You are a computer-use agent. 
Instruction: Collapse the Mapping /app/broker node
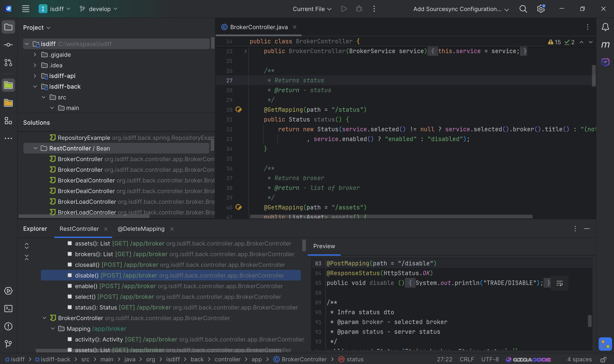53,329
